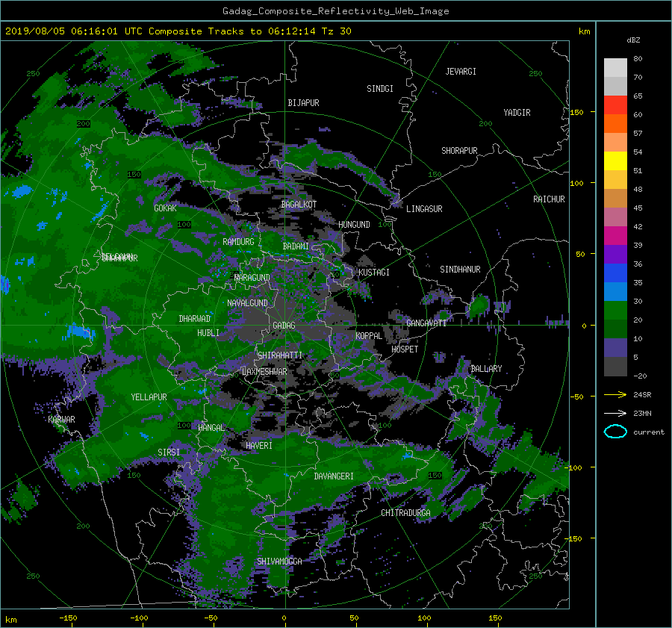Click the LAXMESHWAR city label
Image resolution: width=672 pixels, height=628 pixels.
coord(264,372)
